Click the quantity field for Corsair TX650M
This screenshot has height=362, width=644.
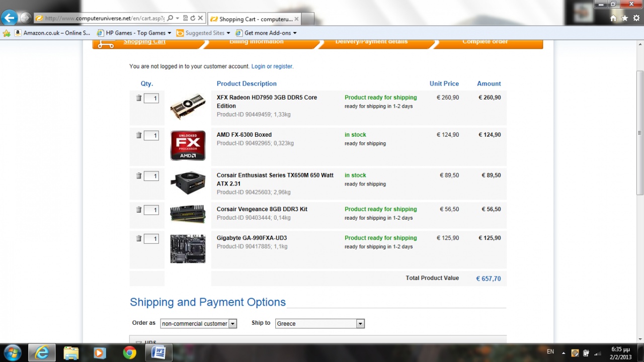coord(151,176)
